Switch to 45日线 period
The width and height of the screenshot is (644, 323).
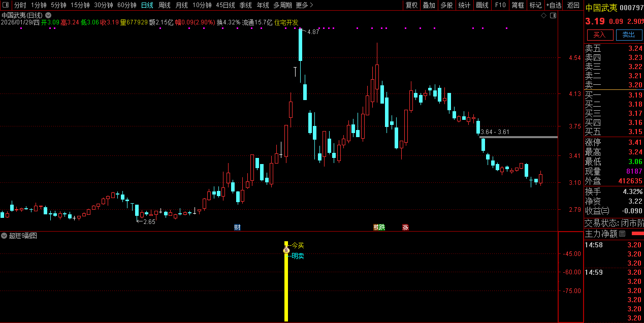click(x=226, y=5)
